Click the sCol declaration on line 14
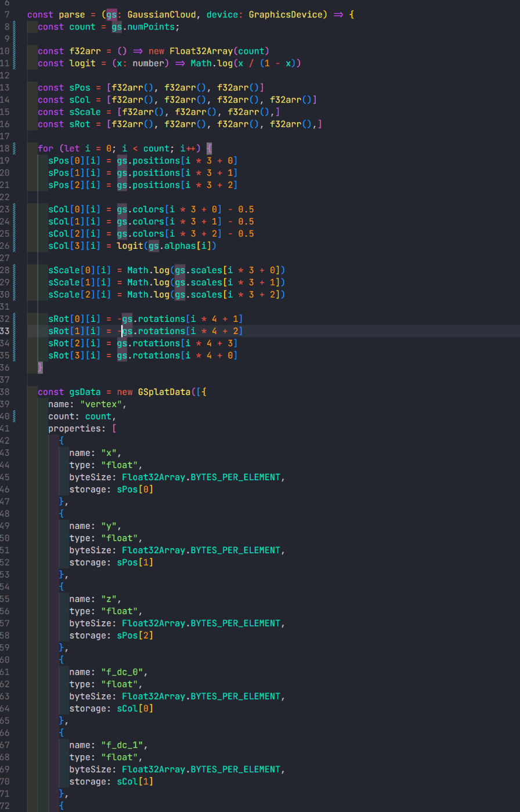Image resolution: width=520 pixels, height=812 pixels. tap(80, 100)
